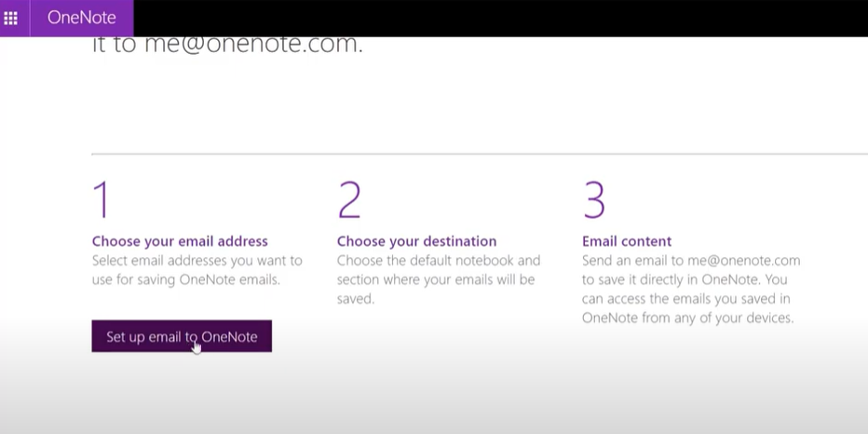This screenshot has width=868, height=434.
Task: Click the me@onenote.com address in top headline
Action: [x=253, y=45]
